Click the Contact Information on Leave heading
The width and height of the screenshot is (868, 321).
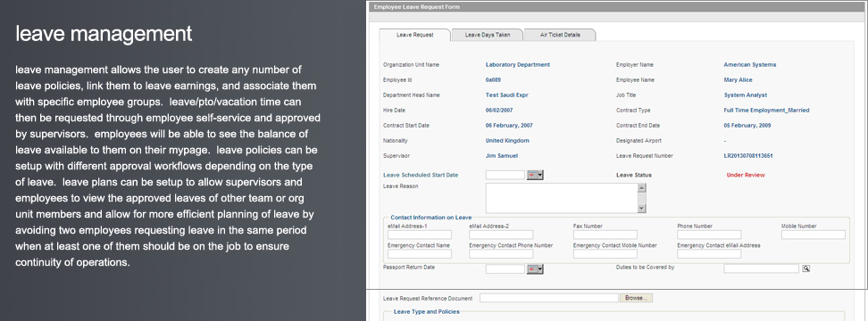tap(430, 218)
